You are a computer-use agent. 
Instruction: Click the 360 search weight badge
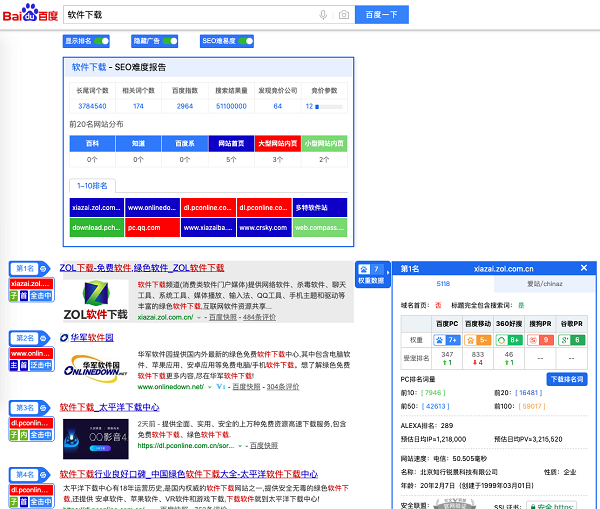508,340
